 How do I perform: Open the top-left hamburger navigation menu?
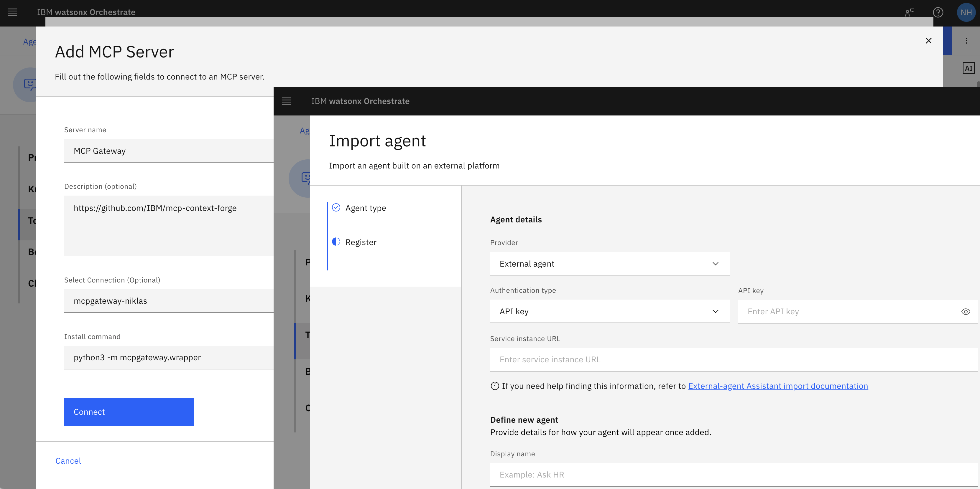pyautogui.click(x=13, y=12)
